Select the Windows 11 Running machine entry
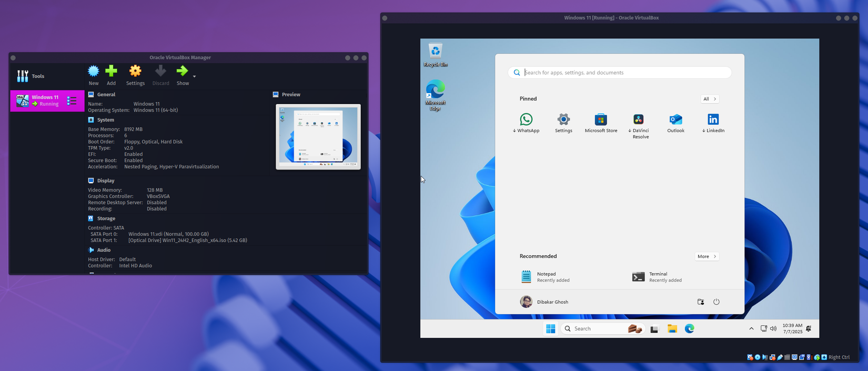868x371 pixels. tap(47, 101)
